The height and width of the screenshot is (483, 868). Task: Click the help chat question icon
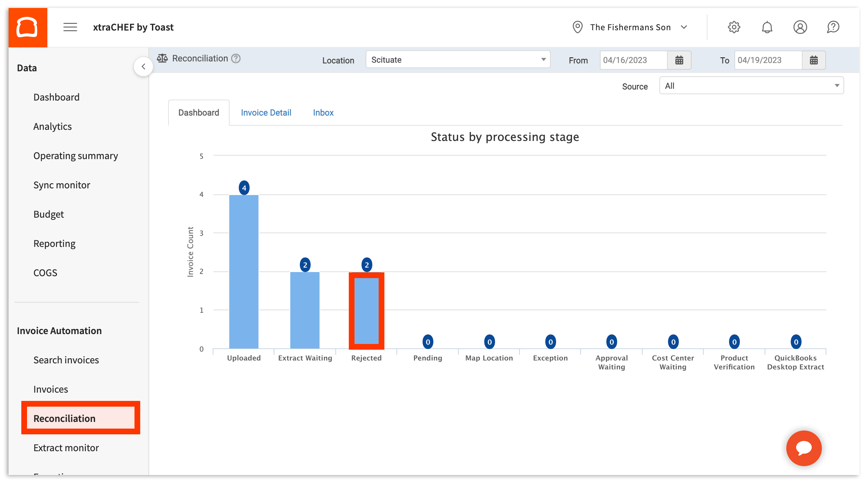click(x=833, y=27)
